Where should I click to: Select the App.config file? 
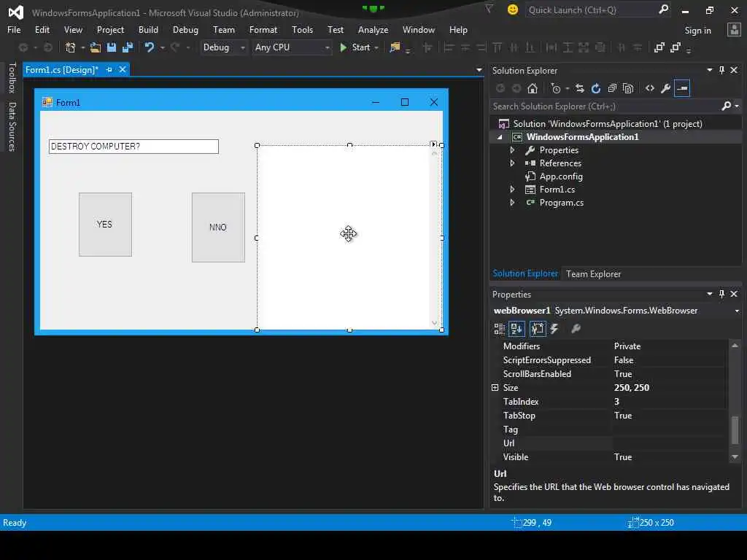pos(561,176)
